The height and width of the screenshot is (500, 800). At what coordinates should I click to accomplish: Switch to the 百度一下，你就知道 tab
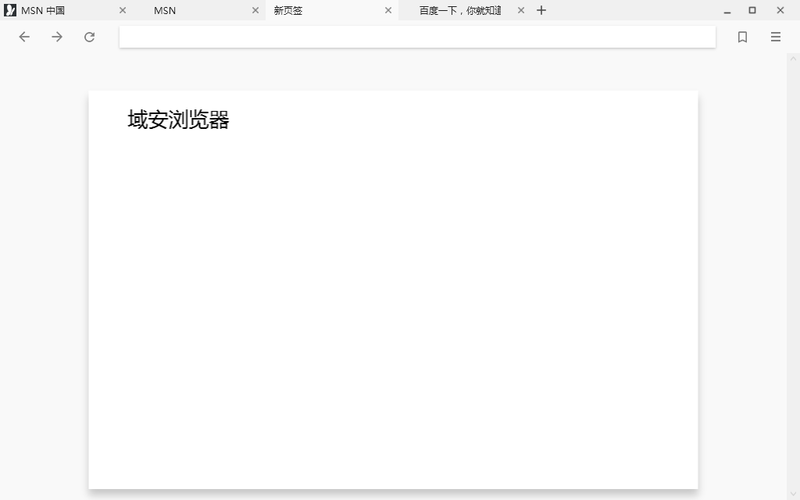tap(465, 10)
